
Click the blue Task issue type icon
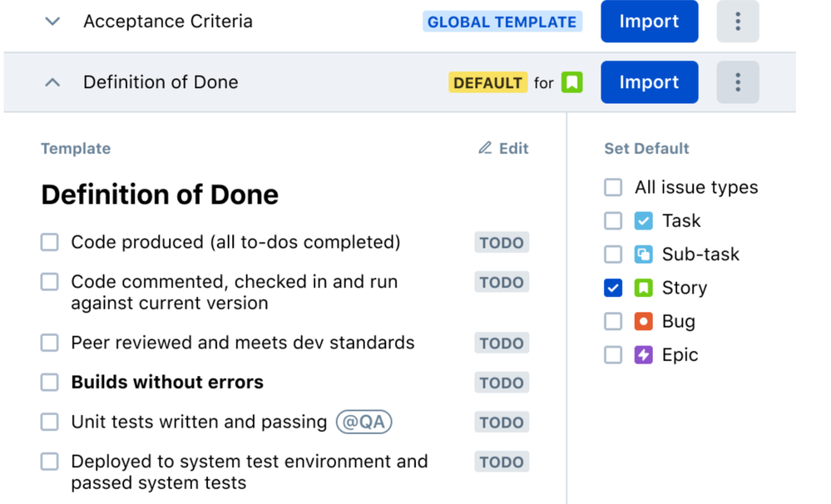point(643,220)
